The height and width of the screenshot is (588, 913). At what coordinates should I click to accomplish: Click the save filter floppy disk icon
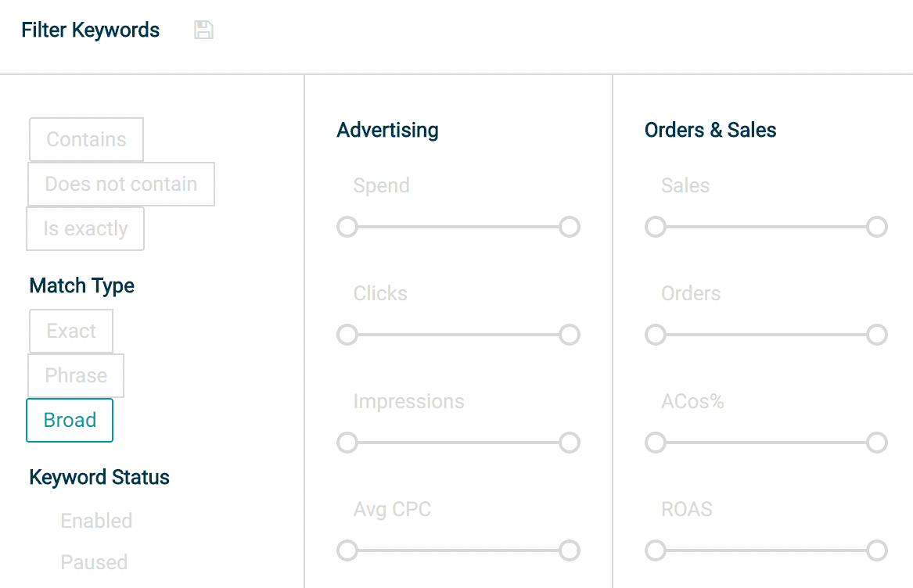click(203, 30)
